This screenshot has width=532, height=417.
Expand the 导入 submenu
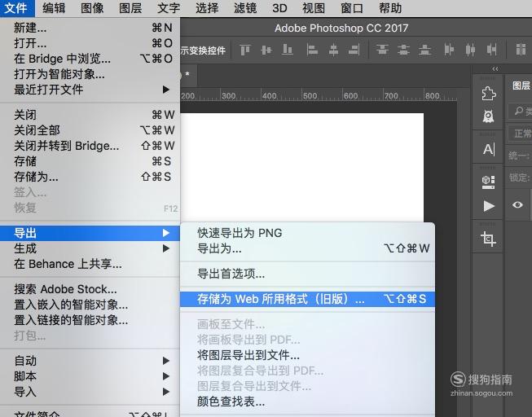[x=90, y=392]
